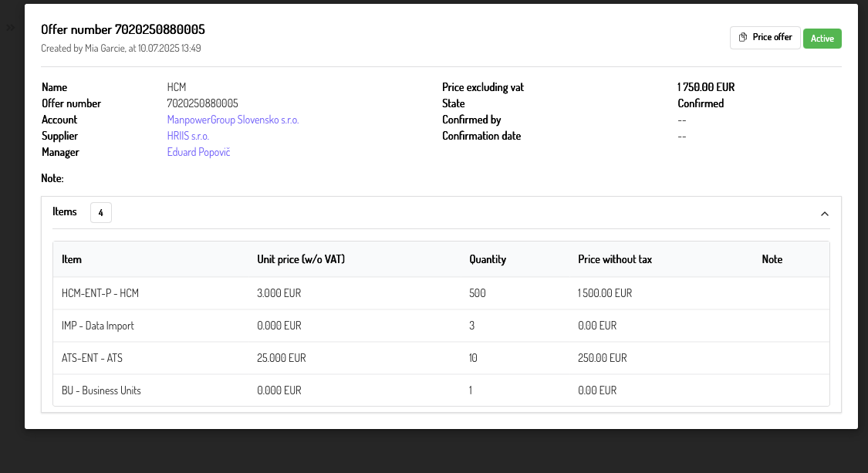Click unit price 25.000 EUR
Image resolution: width=868 pixels, height=473 pixels.
(281, 358)
